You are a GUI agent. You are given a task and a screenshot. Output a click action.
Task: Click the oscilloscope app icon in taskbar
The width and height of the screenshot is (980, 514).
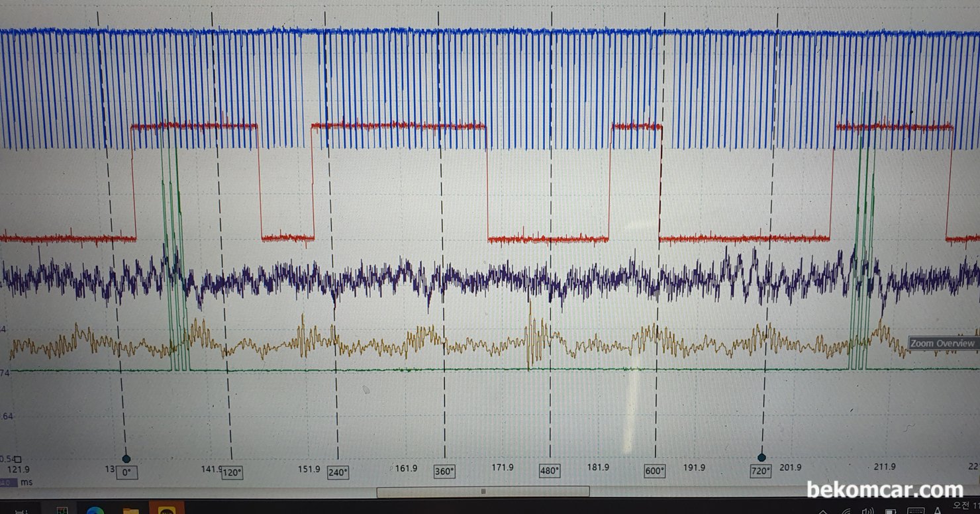pos(62,510)
